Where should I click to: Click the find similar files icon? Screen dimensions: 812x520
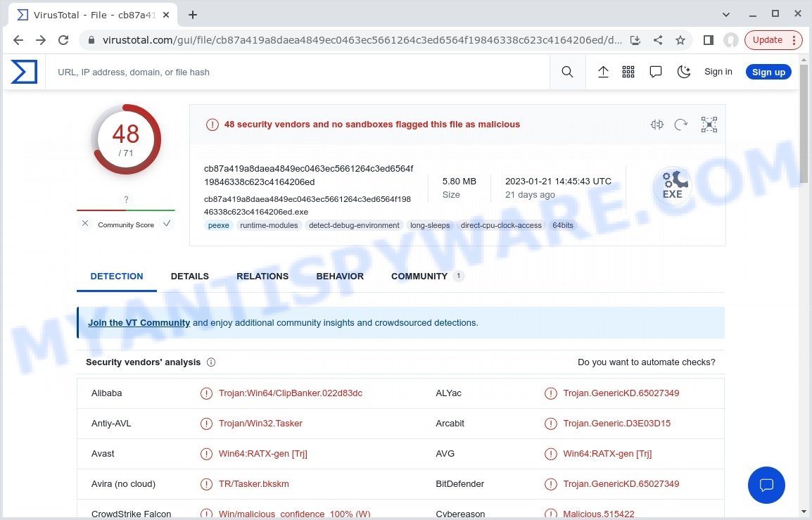click(x=656, y=125)
